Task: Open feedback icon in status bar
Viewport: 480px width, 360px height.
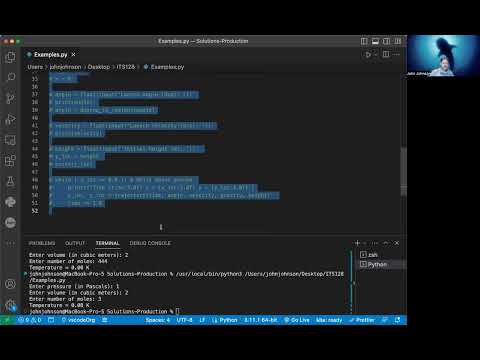Action: (x=385, y=320)
